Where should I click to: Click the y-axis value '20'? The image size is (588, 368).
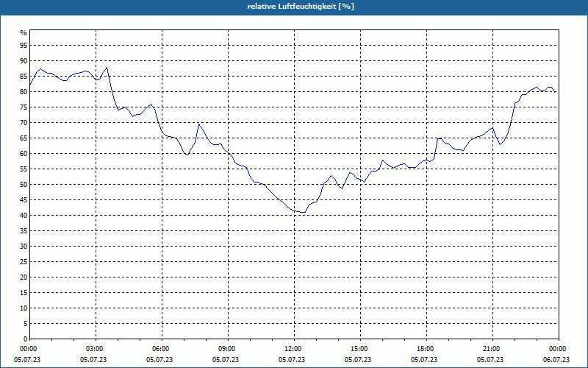click(24, 277)
